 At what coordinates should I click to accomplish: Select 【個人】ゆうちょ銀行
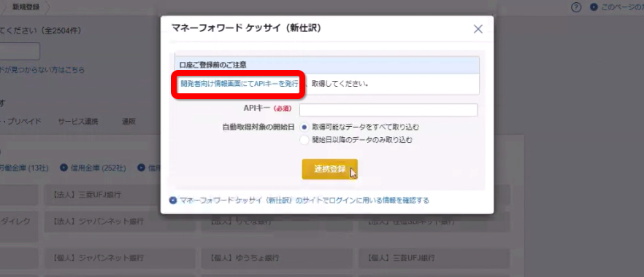(277, 259)
